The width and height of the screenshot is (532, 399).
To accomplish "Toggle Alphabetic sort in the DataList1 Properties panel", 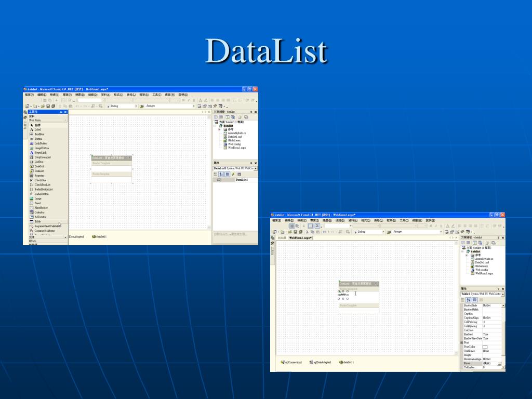I will tap(221, 174).
